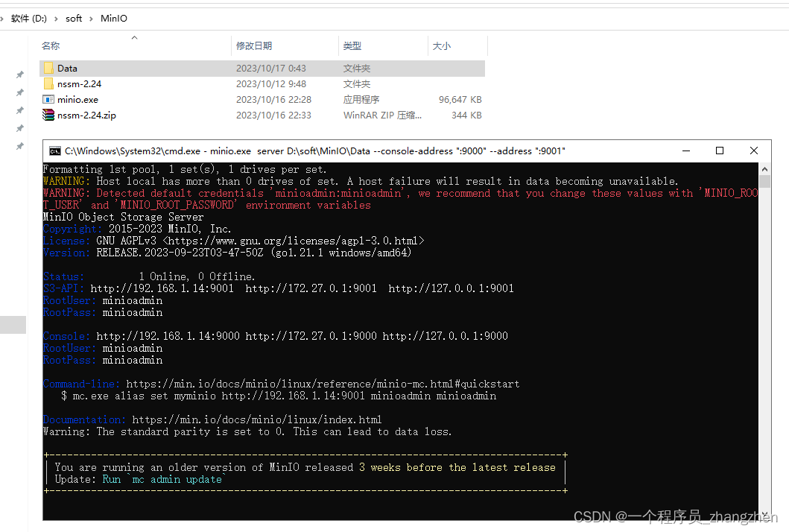Go to 软件 (D:) in breadcrumb path
789x532 pixels.
(x=28, y=19)
